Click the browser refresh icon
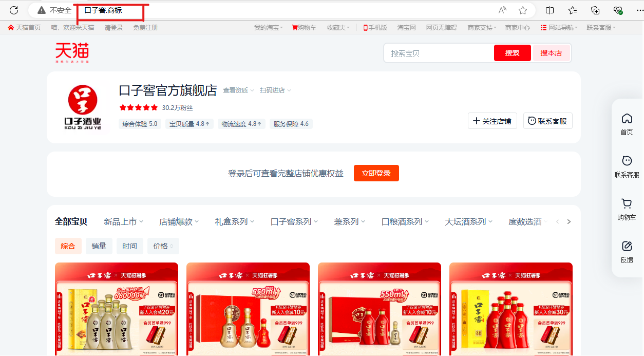 [14, 10]
